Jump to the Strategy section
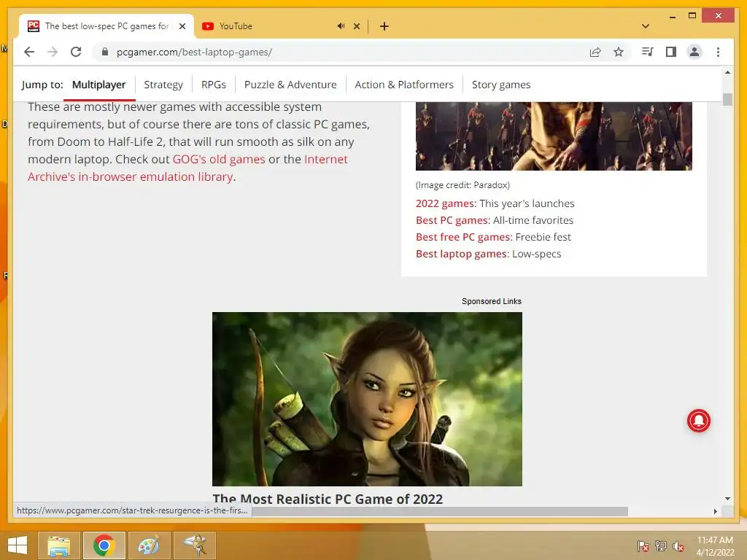The height and width of the screenshot is (560, 747). (163, 85)
